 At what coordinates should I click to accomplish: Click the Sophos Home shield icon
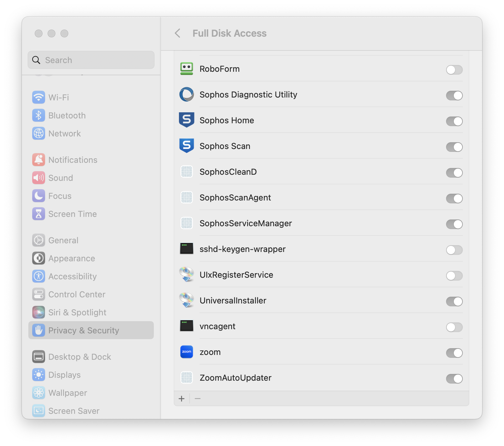pyautogui.click(x=186, y=120)
